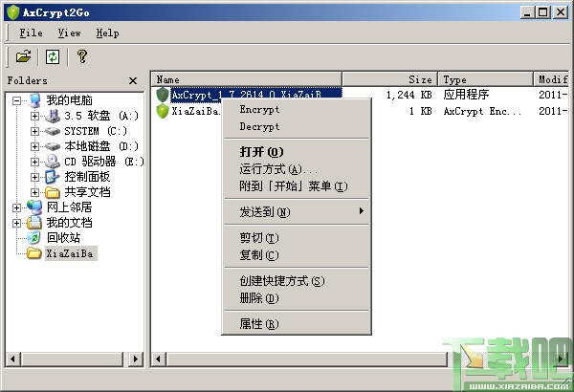Expand the 3.5 软盘 (A:) node
Screen dimensions: 574x392
click(x=34, y=116)
